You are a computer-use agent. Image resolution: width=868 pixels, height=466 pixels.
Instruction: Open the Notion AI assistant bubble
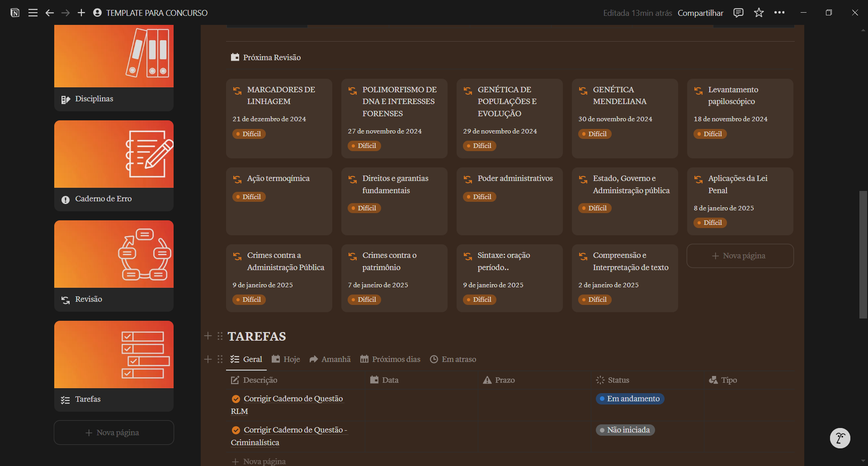(840, 438)
